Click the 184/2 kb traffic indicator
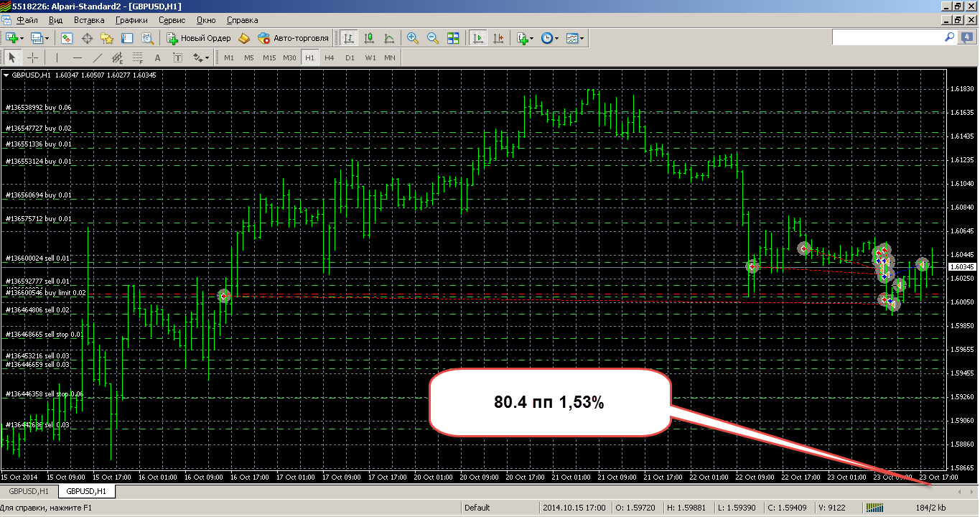 (930, 508)
